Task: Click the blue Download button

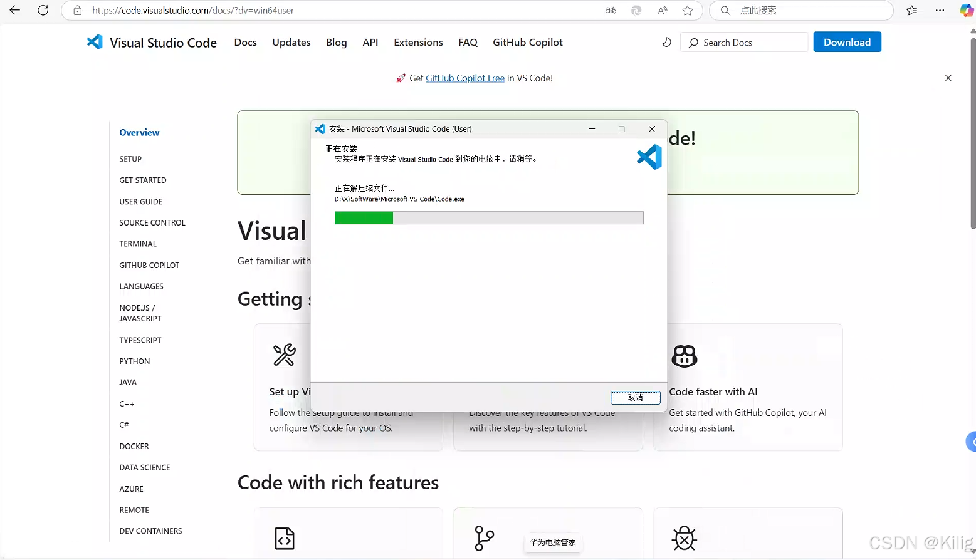Action: tap(847, 42)
